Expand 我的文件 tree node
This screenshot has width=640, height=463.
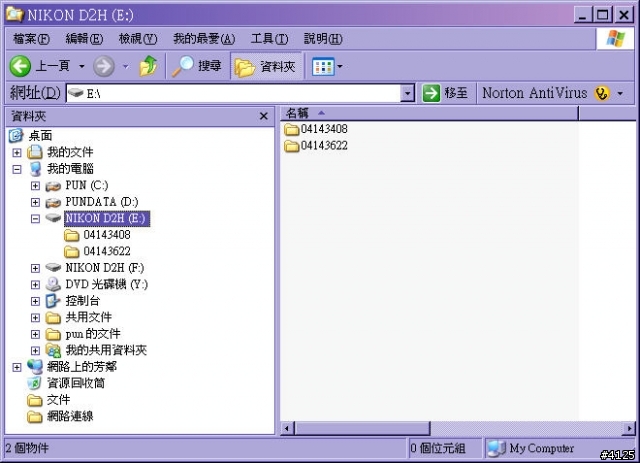coord(17,152)
